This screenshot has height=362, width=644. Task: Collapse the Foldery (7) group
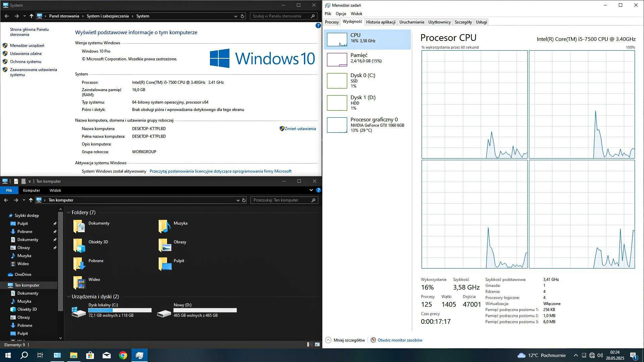pos(68,213)
